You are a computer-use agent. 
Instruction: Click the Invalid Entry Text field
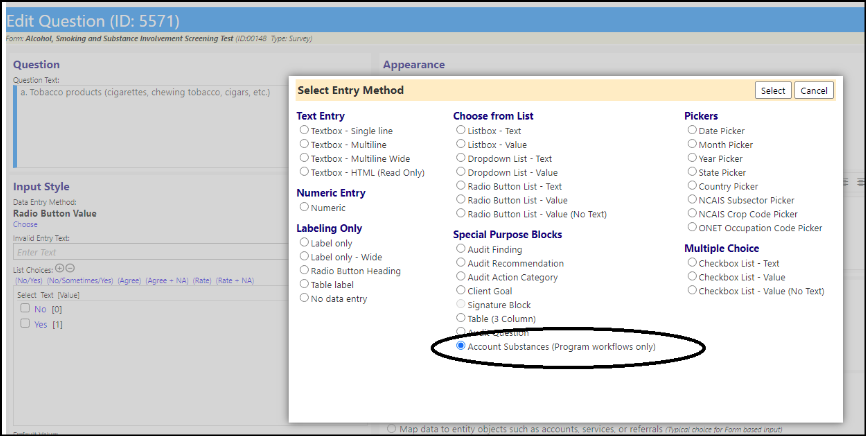[151, 252]
